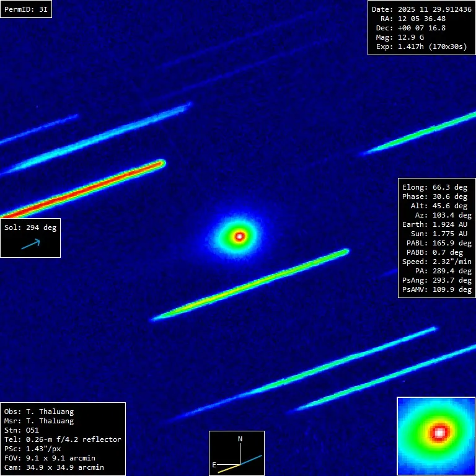The image size is (476, 476).
Task: Click the Mag: 12.9 G entry
Action: click(400, 37)
